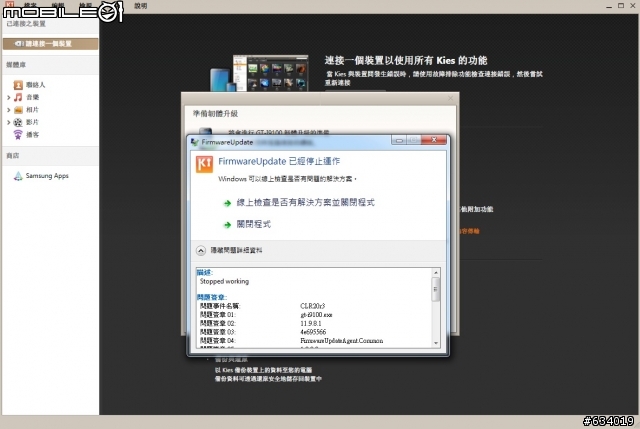Collapse the problem details section

200,251
